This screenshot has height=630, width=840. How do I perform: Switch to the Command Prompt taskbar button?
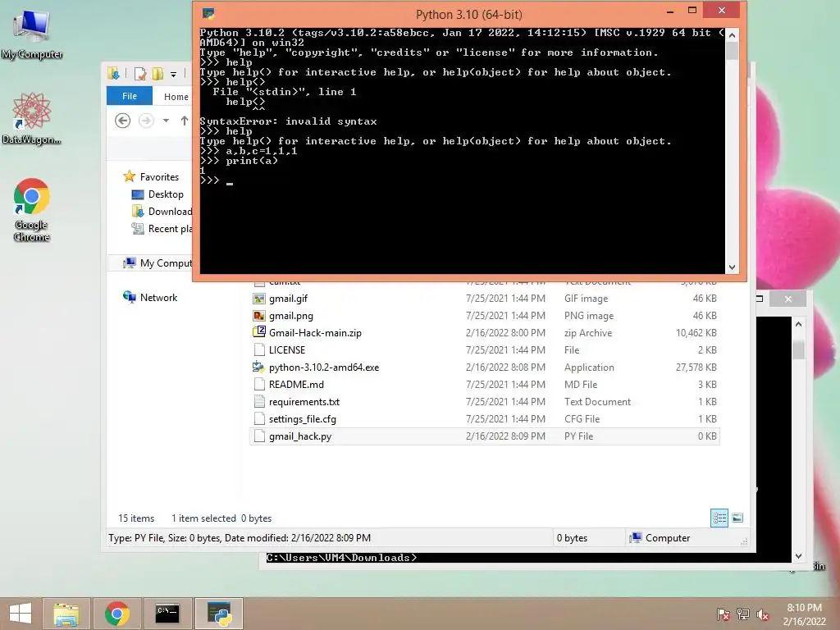point(167,614)
